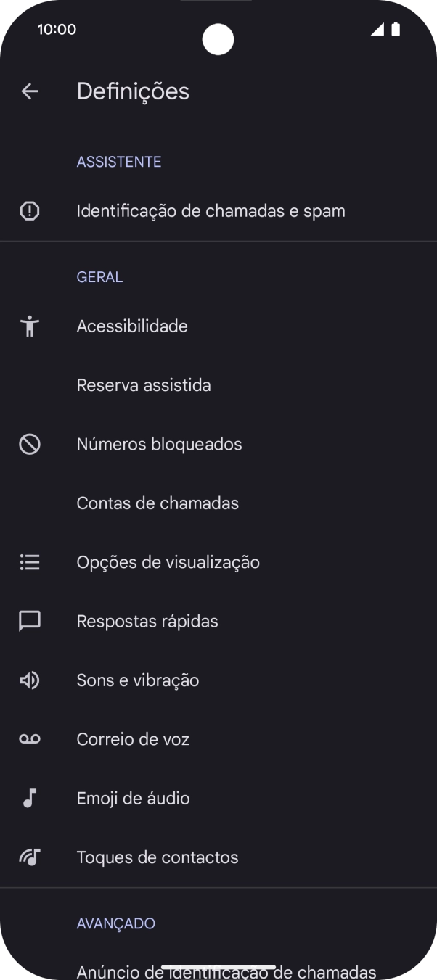The height and width of the screenshot is (980, 437).
Task: Select the sounds and vibration speaker icon
Action: pyautogui.click(x=29, y=680)
